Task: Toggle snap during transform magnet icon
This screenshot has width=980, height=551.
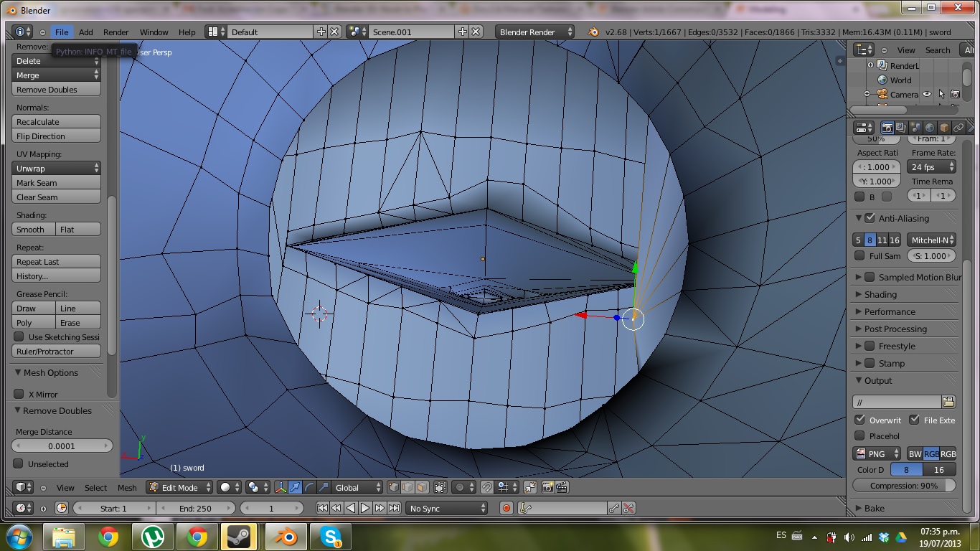Action: point(487,487)
